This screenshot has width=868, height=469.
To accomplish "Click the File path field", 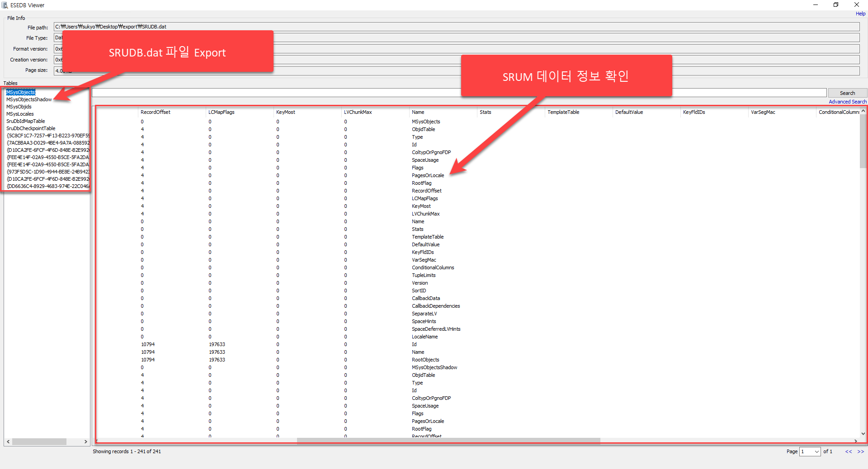I will click(x=457, y=27).
